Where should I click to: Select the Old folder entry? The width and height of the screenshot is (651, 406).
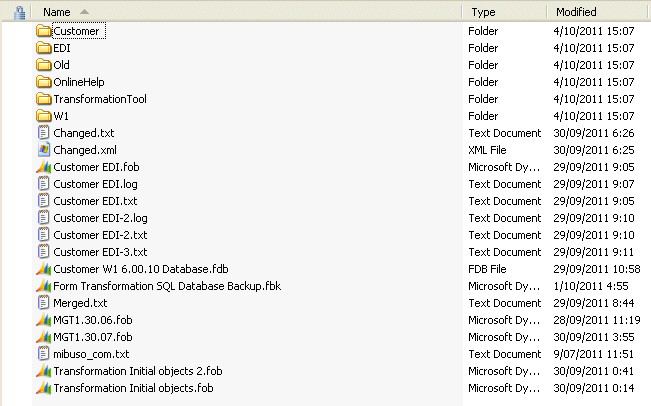(x=62, y=65)
